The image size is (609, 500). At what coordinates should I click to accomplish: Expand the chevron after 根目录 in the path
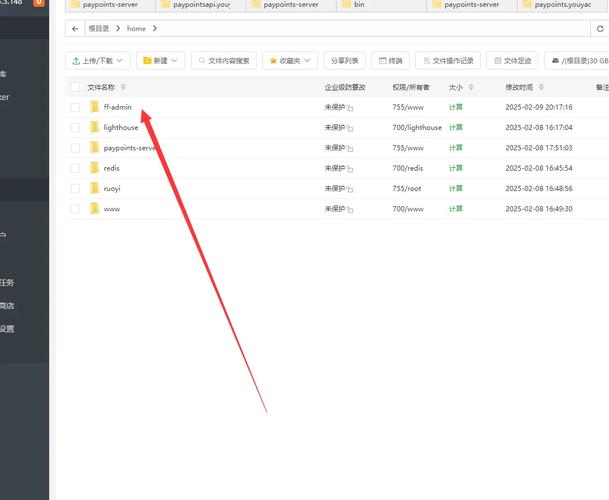[x=118, y=29]
